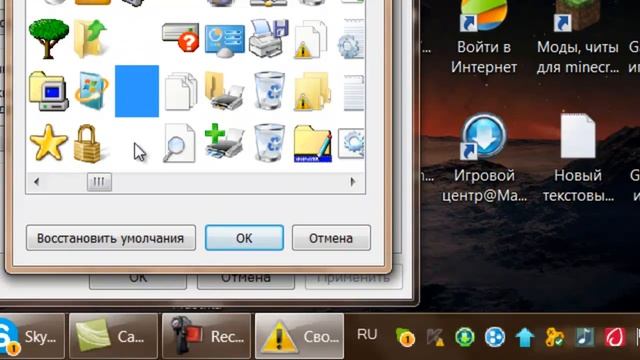The image size is (640, 360).
Task: Click Отмена in the icon dialog
Action: coord(331,238)
